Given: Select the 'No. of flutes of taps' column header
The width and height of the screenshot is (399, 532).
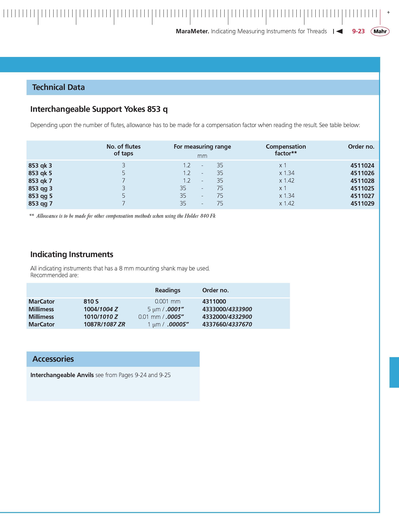Looking at the screenshot, I should pyautogui.click(x=123, y=150).
